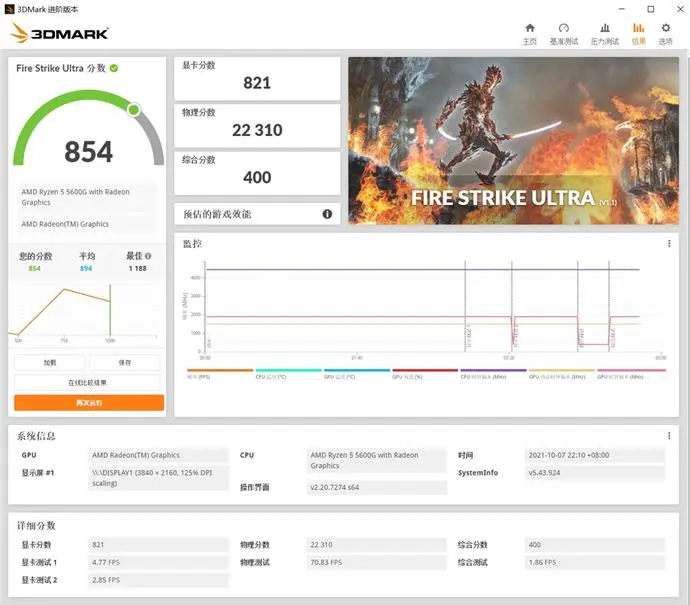Screen dimensions: 690x605
Task: Click the info icon on 预估的游戏效能
Action: (327, 214)
